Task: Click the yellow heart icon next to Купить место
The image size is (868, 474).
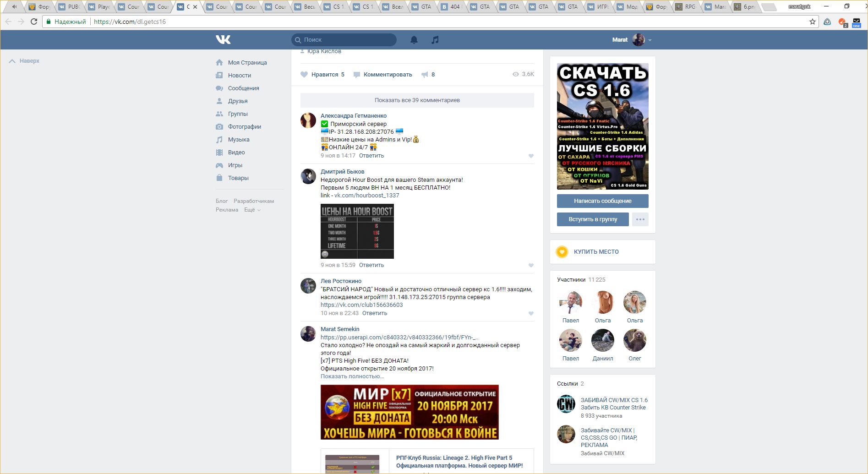Action: point(562,252)
